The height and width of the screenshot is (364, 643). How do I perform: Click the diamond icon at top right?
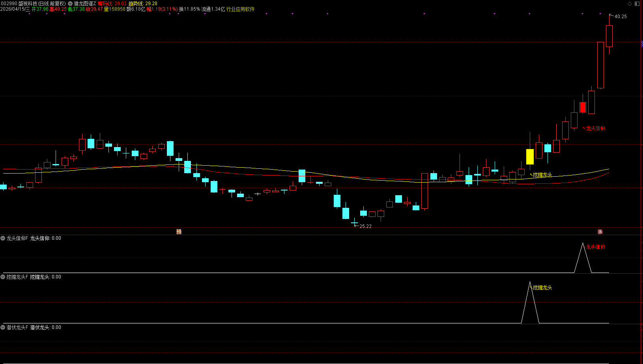click(x=630, y=4)
